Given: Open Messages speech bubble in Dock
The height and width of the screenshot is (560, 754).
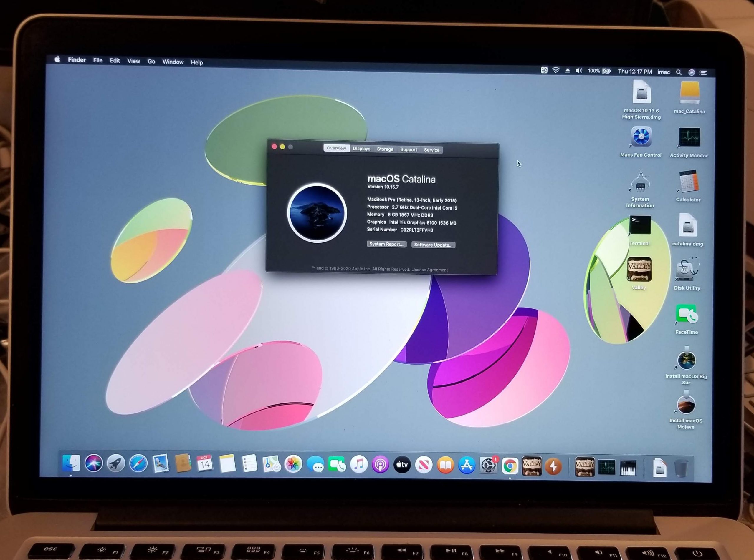Looking at the screenshot, I should [x=315, y=465].
